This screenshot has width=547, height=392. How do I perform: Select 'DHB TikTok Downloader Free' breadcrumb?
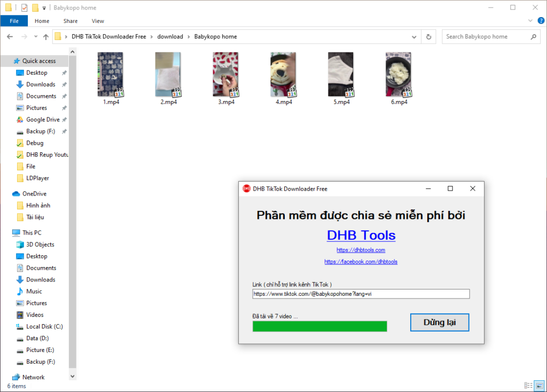[x=109, y=37]
